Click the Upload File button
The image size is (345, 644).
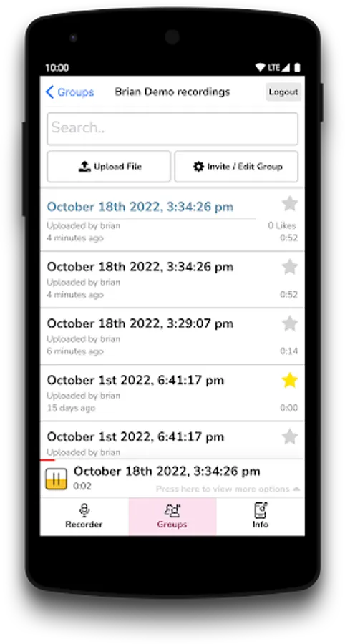pos(109,166)
